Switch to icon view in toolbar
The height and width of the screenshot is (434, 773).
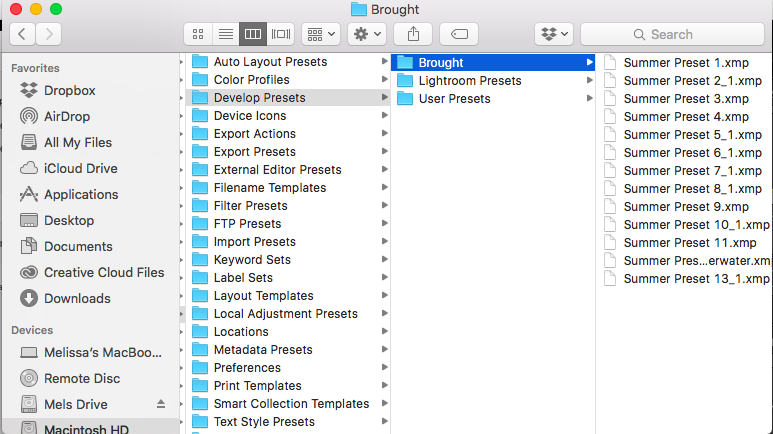pos(198,34)
